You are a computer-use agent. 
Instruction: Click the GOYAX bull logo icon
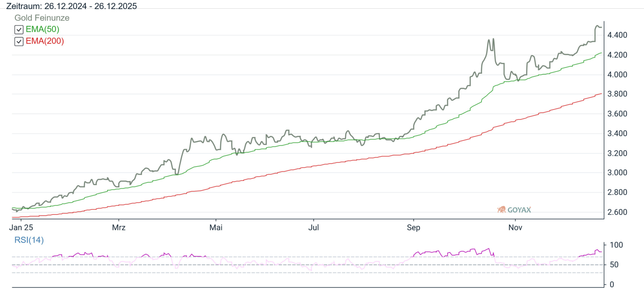(x=501, y=209)
